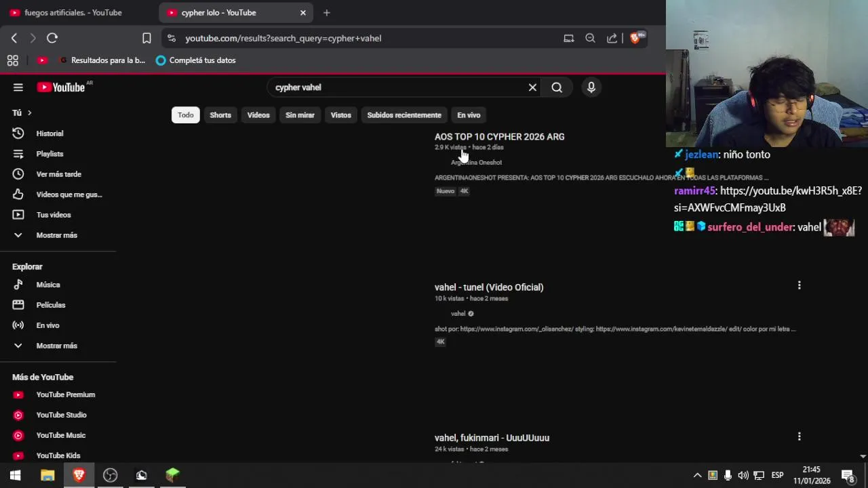Select the Subidos recientemente filter chip

pos(404,115)
